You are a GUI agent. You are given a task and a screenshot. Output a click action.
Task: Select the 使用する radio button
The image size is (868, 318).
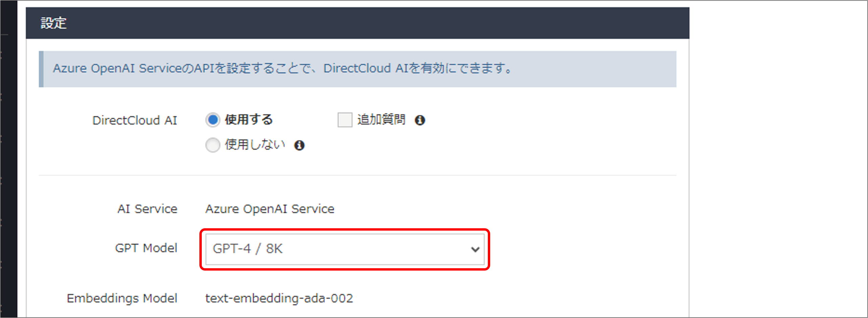[x=213, y=120]
